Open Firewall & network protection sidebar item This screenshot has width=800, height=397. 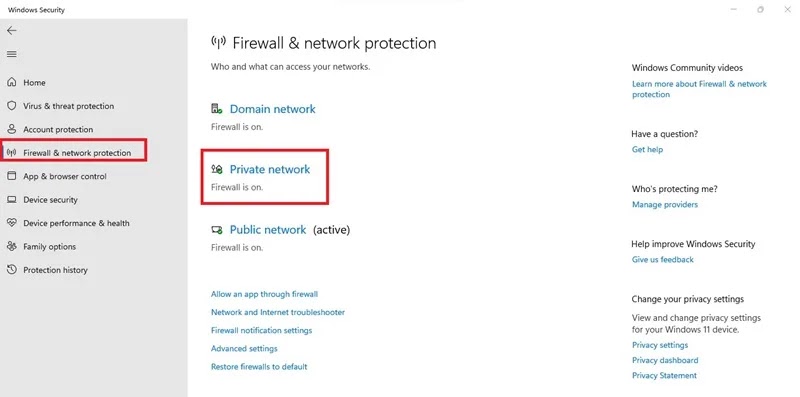pos(73,153)
